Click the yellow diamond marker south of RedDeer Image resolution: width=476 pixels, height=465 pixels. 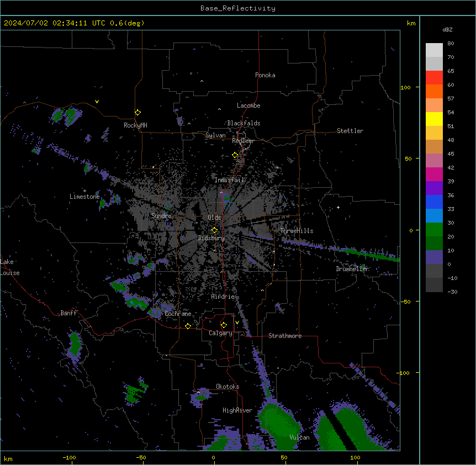click(235, 155)
